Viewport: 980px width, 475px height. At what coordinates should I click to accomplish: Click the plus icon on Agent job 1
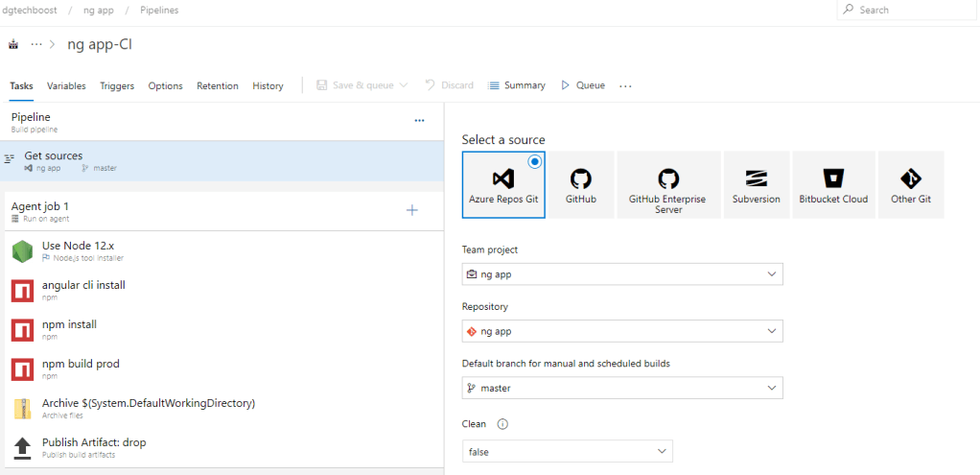(412, 210)
